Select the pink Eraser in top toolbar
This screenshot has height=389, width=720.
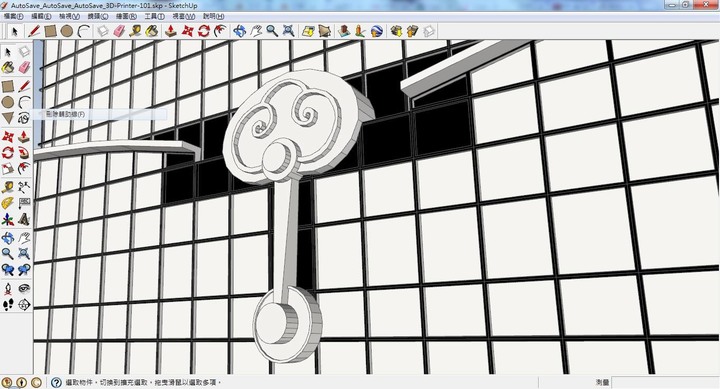pos(119,31)
